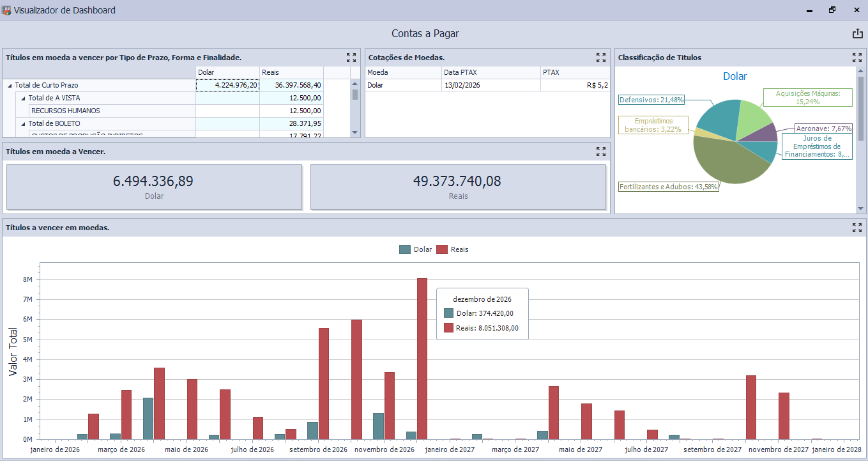
Task: Select the Dolar cell showing 4.224.976,20
Action: point(229,84)
